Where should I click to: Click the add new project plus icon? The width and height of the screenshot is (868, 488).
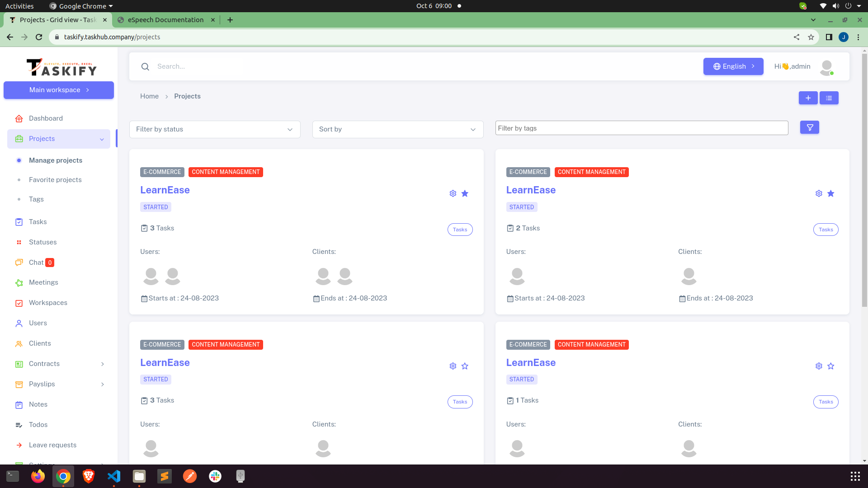pos(808,98)
